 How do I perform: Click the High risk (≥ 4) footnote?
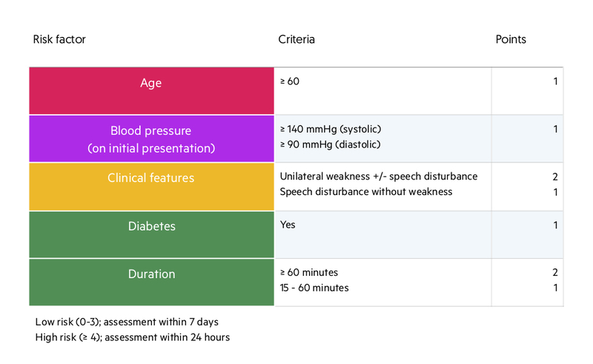(133, 337)
